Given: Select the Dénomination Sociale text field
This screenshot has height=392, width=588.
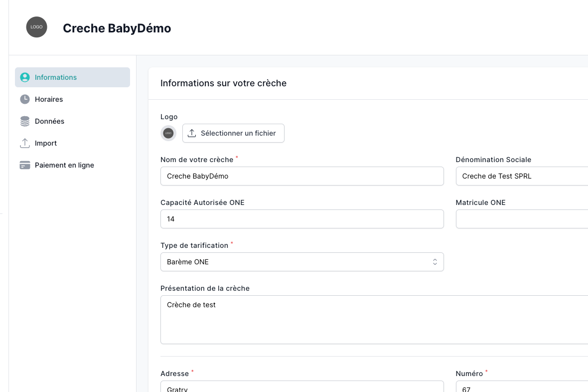Looking at the screenshot, I should (521, 176).
